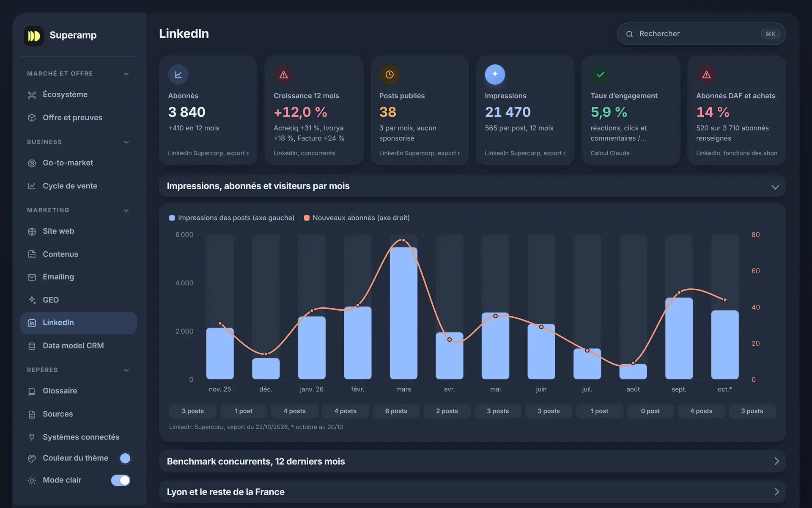The height and width of the screenshot is (508, 812).
Task: Select the août 0 post chip
Action: (650, 411)
